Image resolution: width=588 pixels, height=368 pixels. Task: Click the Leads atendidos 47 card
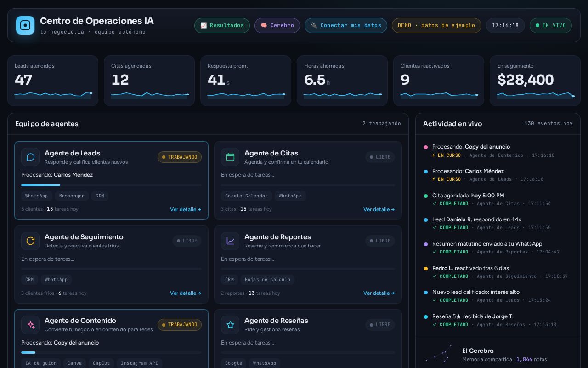point(53,80)
